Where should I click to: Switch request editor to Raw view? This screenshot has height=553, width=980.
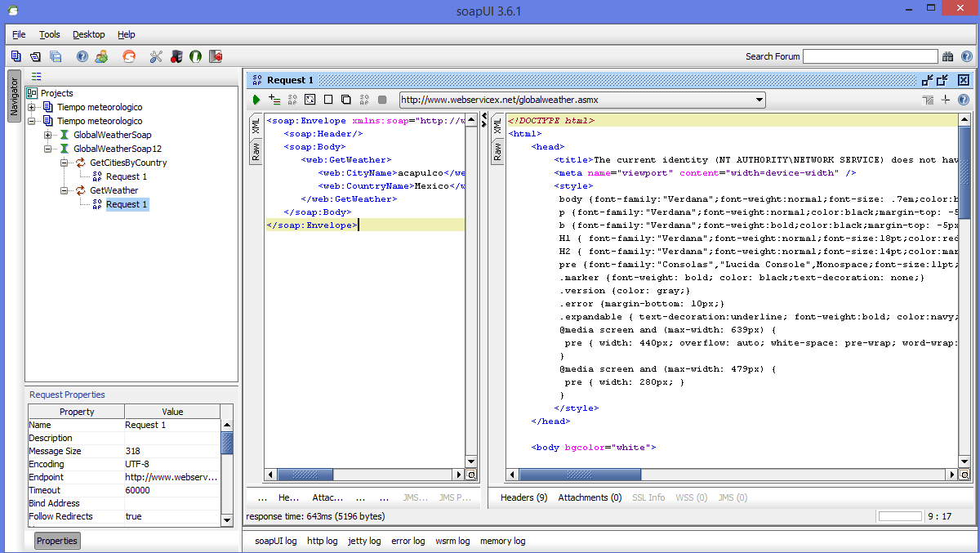(256, 151)
